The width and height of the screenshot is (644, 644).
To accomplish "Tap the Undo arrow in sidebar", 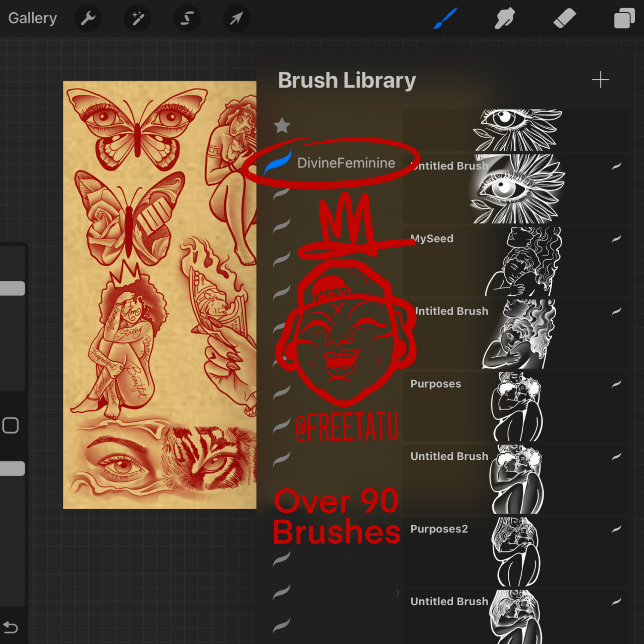I will tap(11, 628).
